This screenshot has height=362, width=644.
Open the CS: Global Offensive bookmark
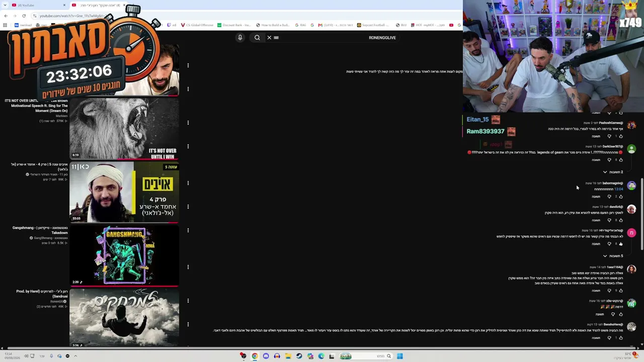point(197,25)
